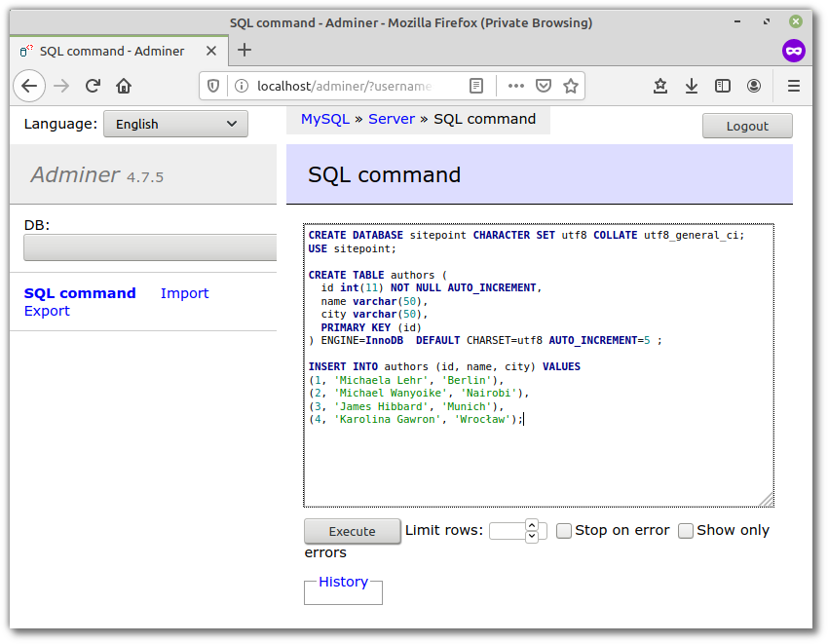The width and height of the screenshot is (828, 644).
Task: Enable the Stop on error checkbox
Action: coord(564,531)
